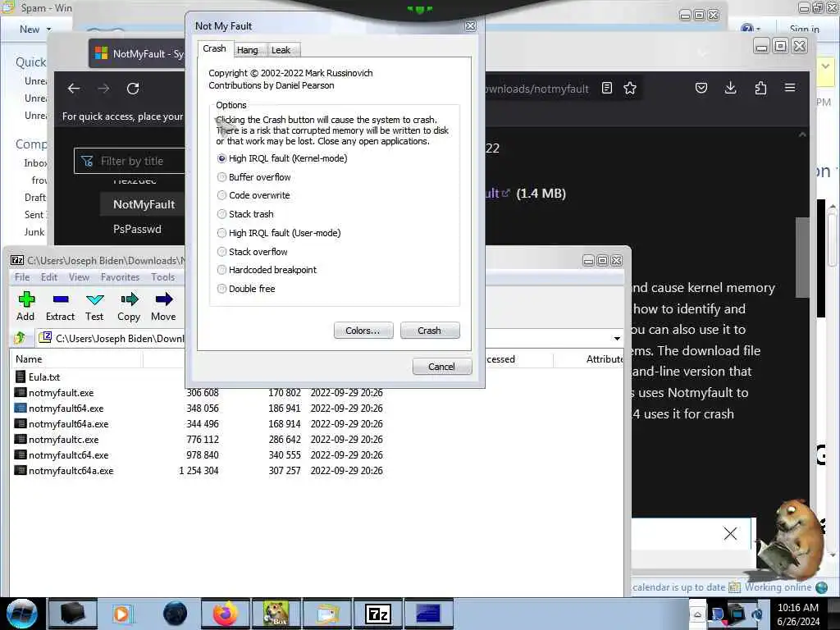
Task: Open NotMyFault entry in docs sidebar
Action: (144, 204)
